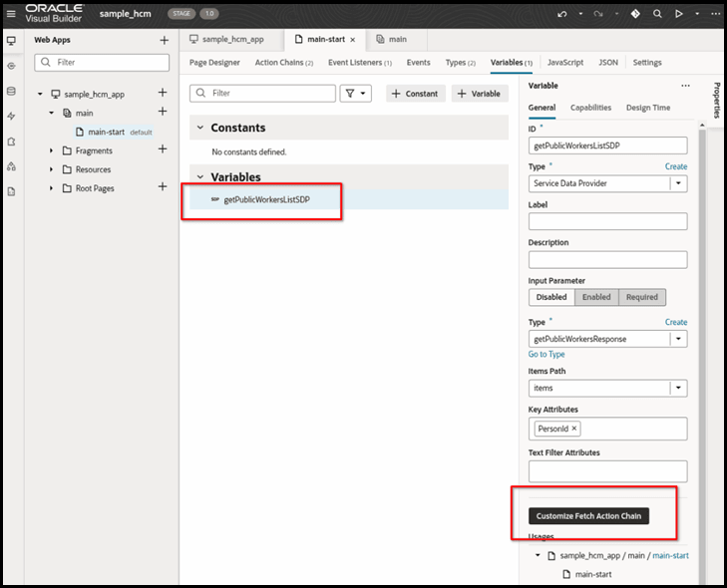Open the Items Path dropdown
Image resolution: width=727 pixels, height=588 pixels.
point(678,388)
